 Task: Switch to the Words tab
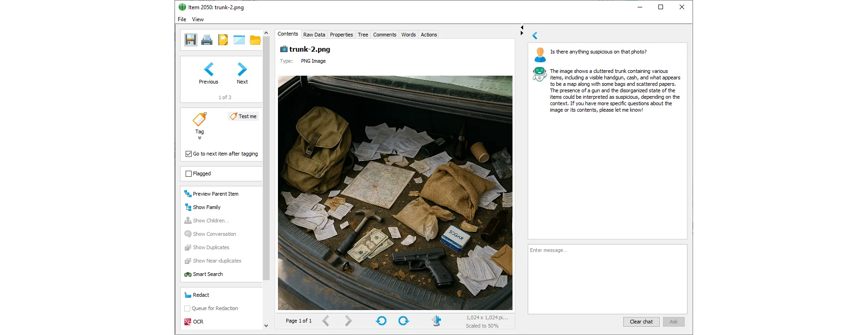pos(409,35)
